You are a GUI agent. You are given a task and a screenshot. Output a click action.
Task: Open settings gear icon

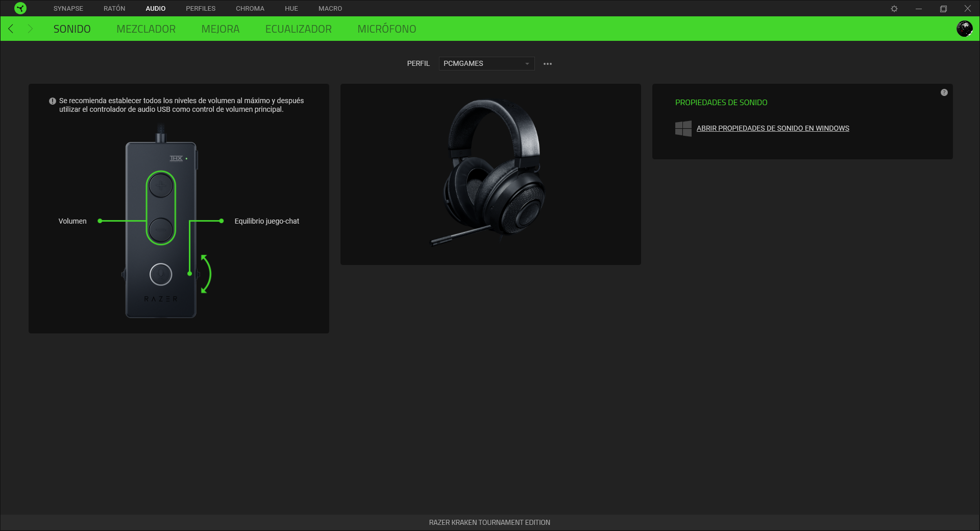coord(894,9)
